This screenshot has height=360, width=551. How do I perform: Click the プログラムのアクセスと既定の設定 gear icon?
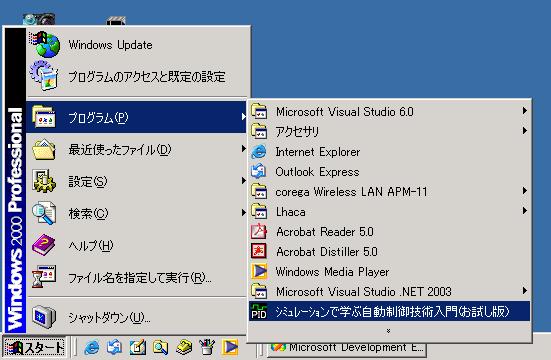[44, 75]
